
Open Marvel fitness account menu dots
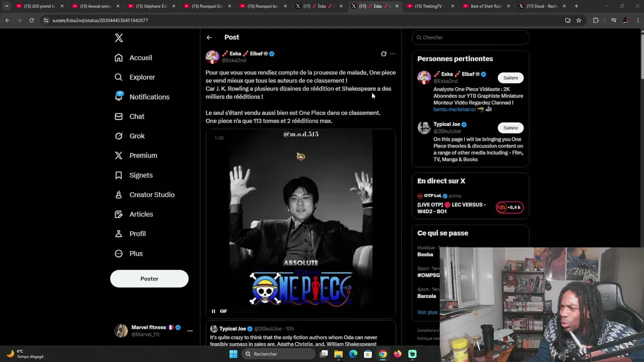click(x=190, y=331)
